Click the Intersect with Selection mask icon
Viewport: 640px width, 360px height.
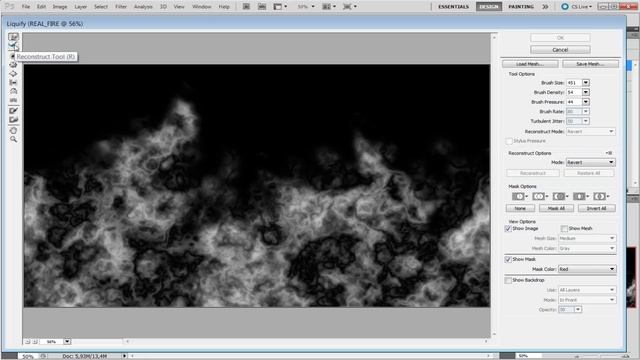coord(581,197)
